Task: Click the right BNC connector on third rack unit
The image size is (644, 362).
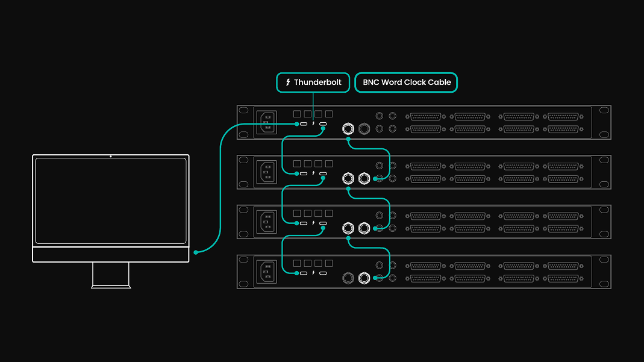Action: coord(364,228)
